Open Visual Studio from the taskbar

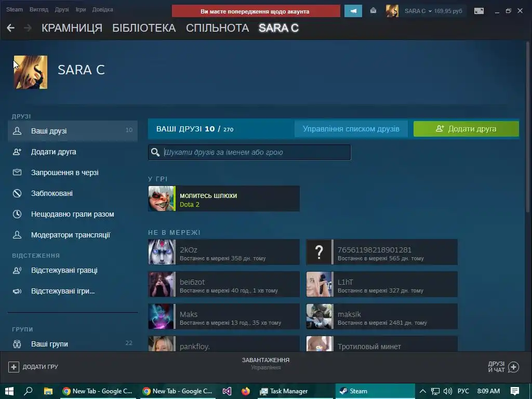(x=227, y=391)
